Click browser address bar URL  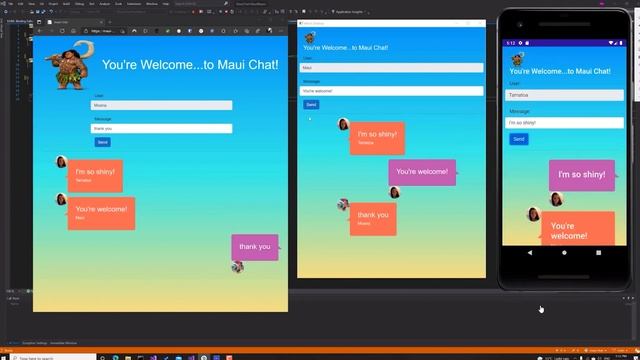[102, 31]
